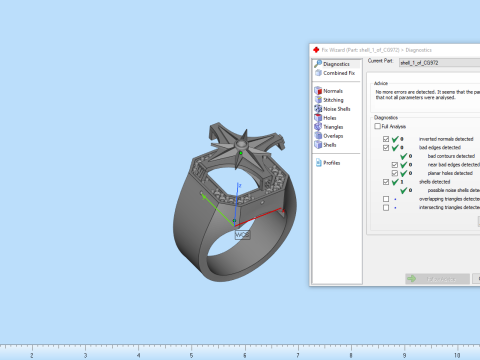Select the Shells fix icon
The image size is (480, 360).
tap(318, 145)
